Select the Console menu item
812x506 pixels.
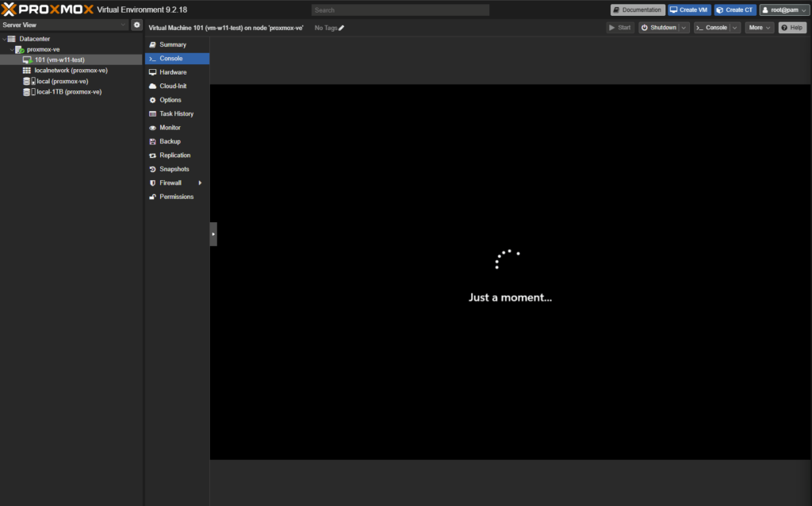tap(177, 59)
